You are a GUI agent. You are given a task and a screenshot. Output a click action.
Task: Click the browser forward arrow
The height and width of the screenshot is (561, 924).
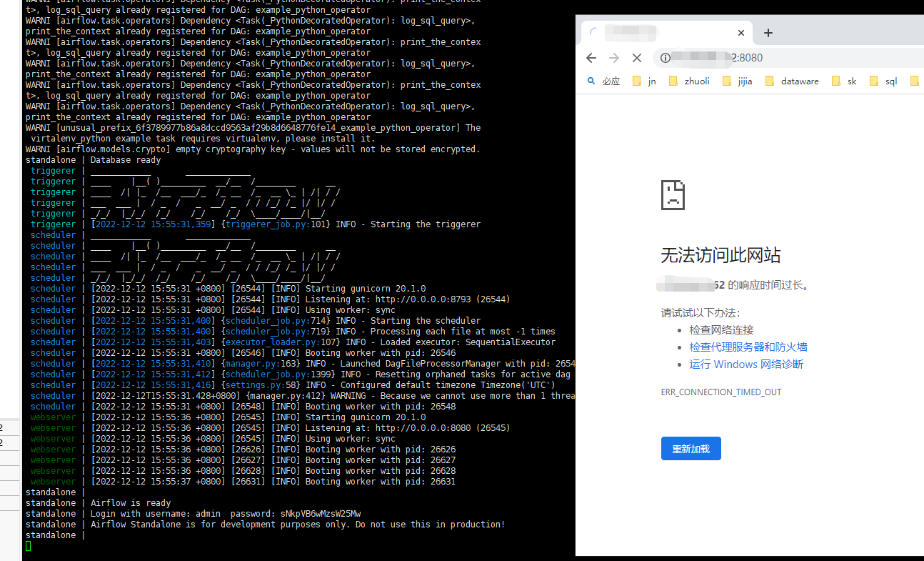(614, 58)
